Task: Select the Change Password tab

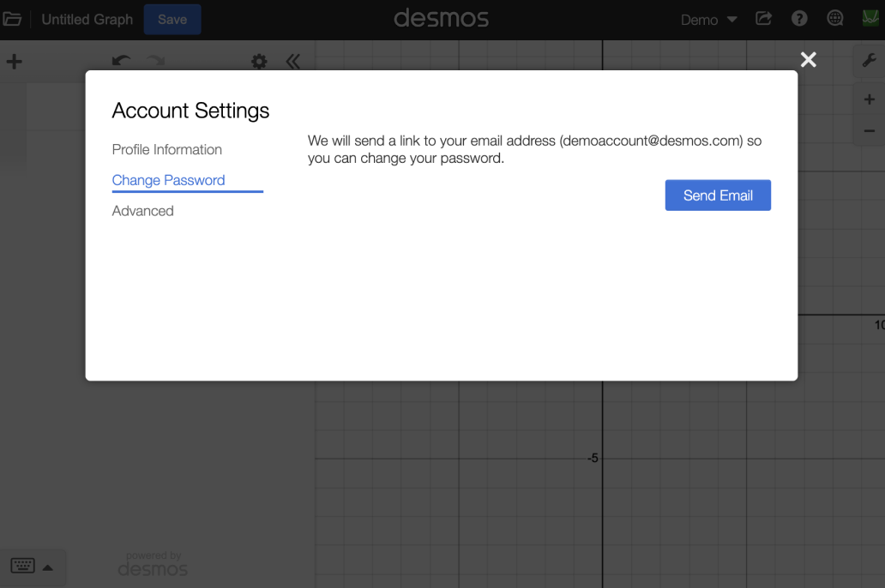Action: pyautogui.click(x=168, y=180)
